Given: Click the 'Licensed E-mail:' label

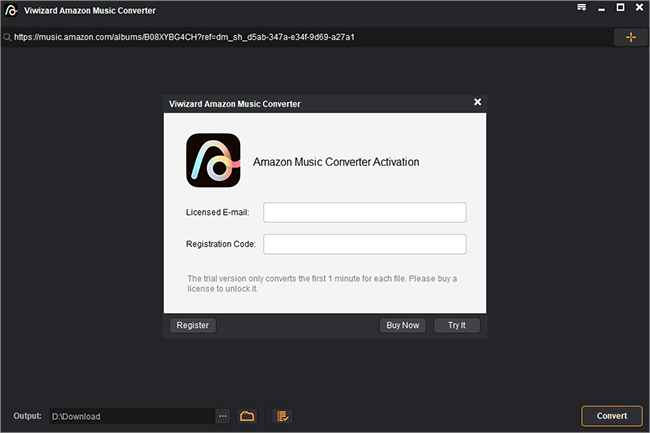Looking at the screenshot, I should (218, 212).
